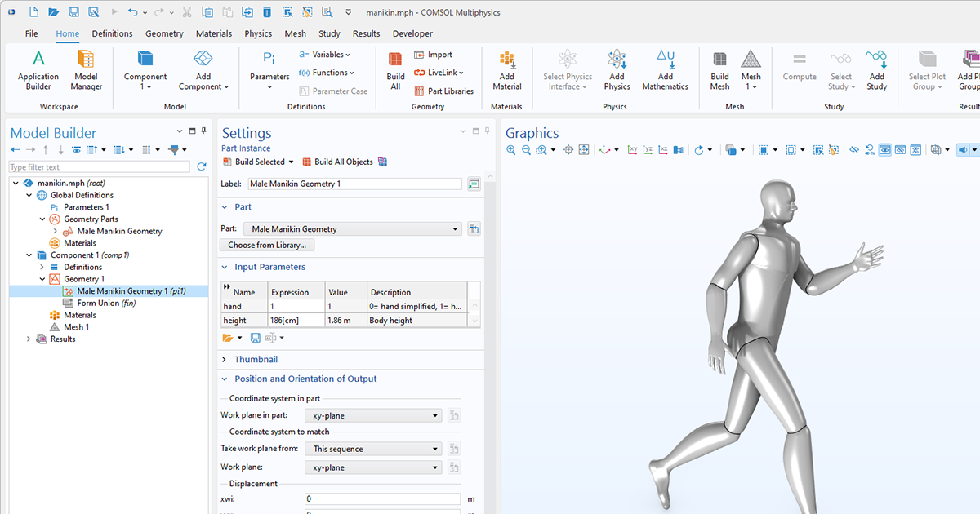980x514 pixels.
Task: Edit the height expression field showing 186[cm]
Action: 285,320
